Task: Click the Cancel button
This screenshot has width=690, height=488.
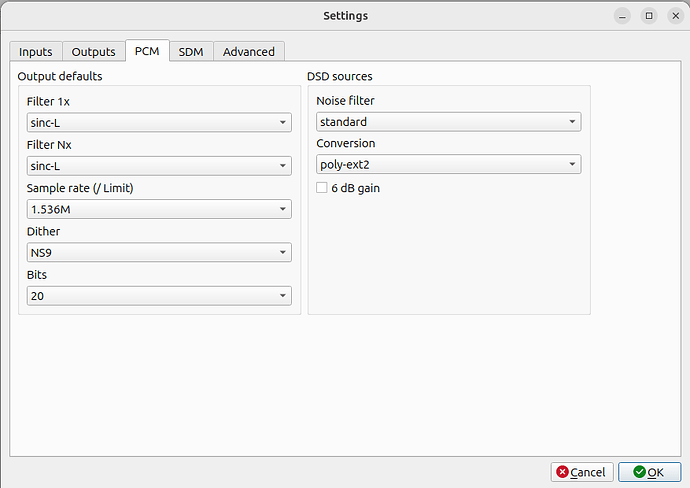Action: coord(582,472)
